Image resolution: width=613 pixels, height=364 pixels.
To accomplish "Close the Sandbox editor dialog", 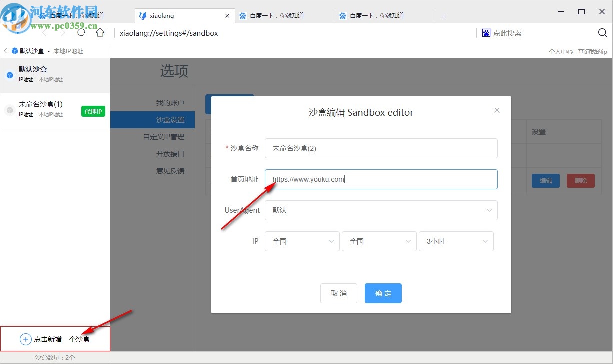I will [x=497, y=110].
